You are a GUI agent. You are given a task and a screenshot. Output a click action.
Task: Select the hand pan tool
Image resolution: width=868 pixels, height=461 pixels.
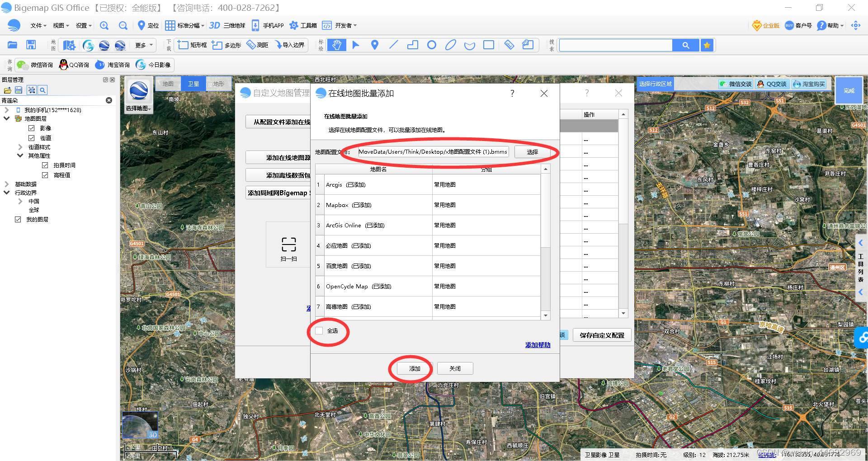[337, 45]
